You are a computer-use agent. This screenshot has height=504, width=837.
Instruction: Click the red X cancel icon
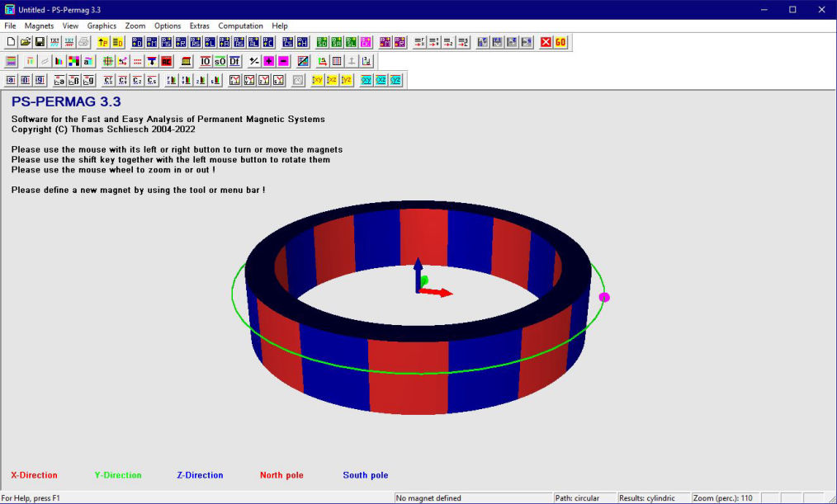(546, 42)
